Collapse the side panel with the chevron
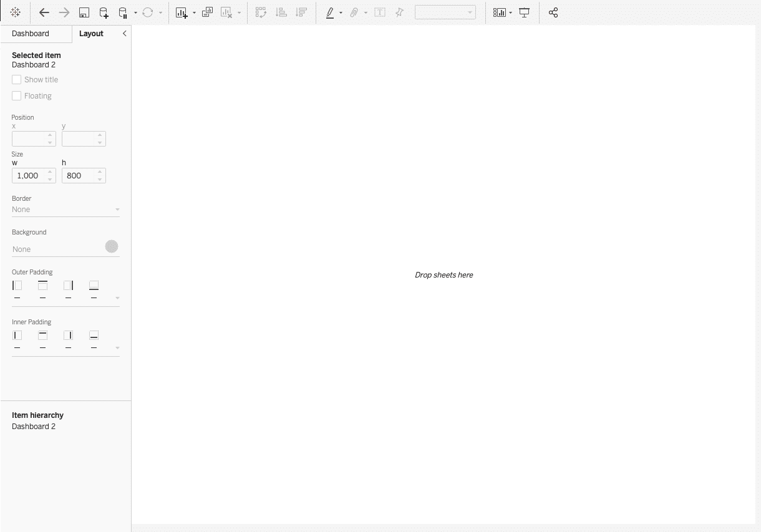 124,34
